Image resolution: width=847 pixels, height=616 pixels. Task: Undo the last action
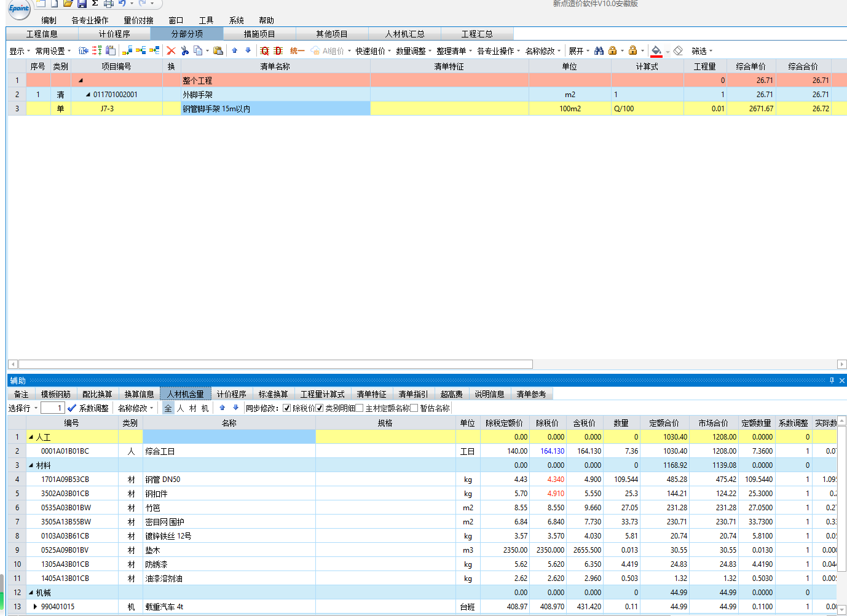tap(122, 4)
